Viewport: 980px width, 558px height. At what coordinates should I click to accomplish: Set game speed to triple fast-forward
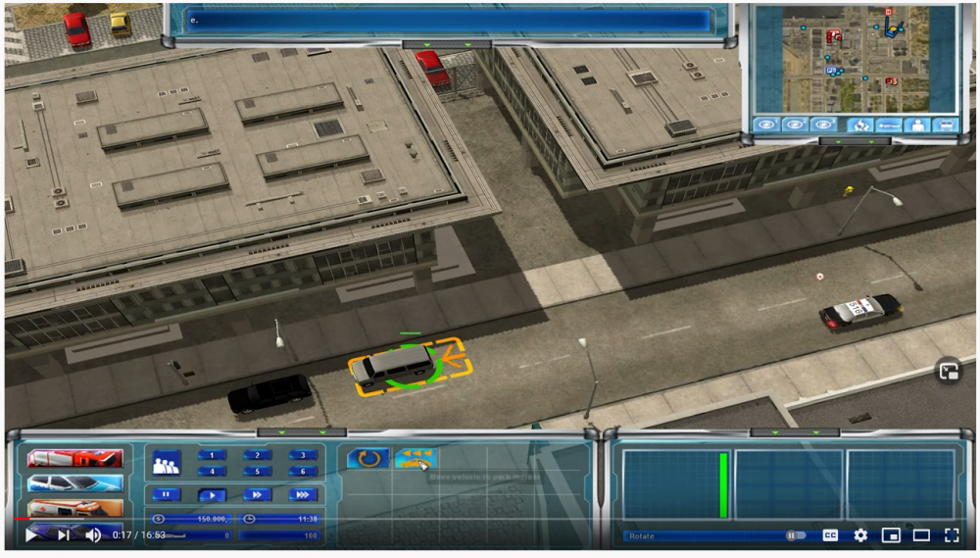[303, 495]
